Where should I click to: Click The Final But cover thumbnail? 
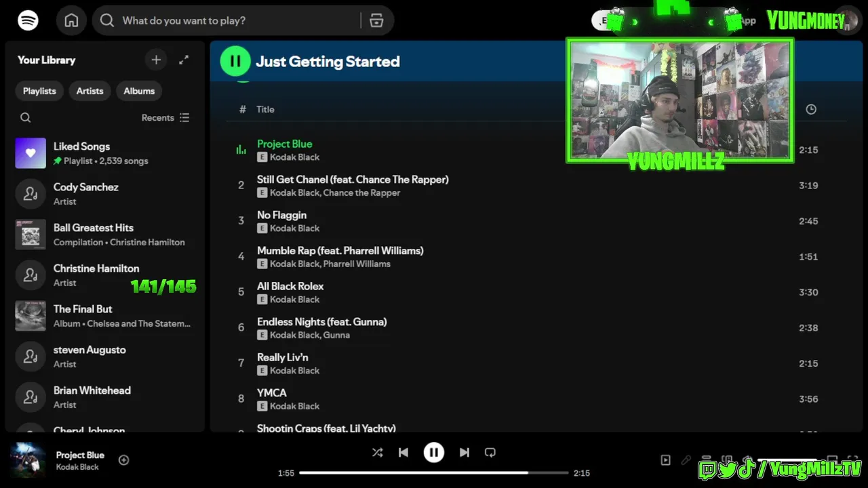pyautogui.click(x=31, y=316)
